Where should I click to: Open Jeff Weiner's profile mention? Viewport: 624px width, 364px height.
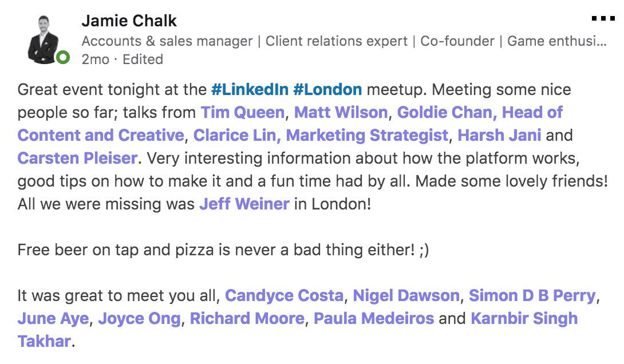pyautogui.click(x=243, y=204)
